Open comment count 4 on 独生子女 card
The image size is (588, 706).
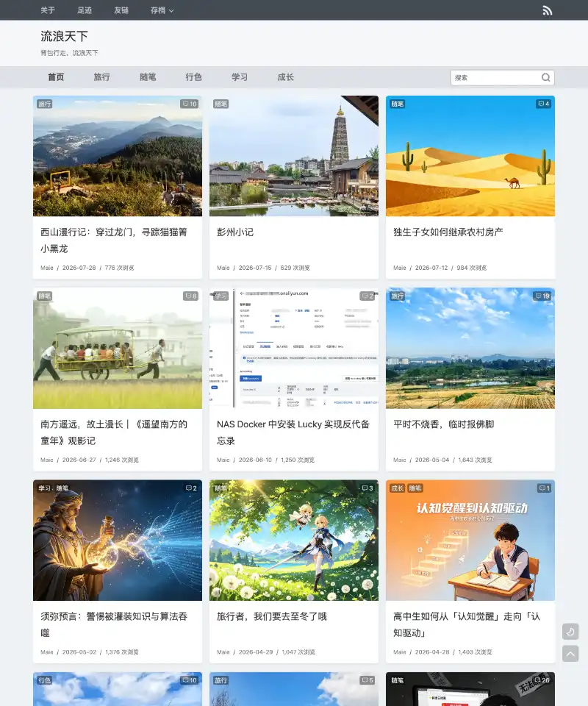(543, 104)
